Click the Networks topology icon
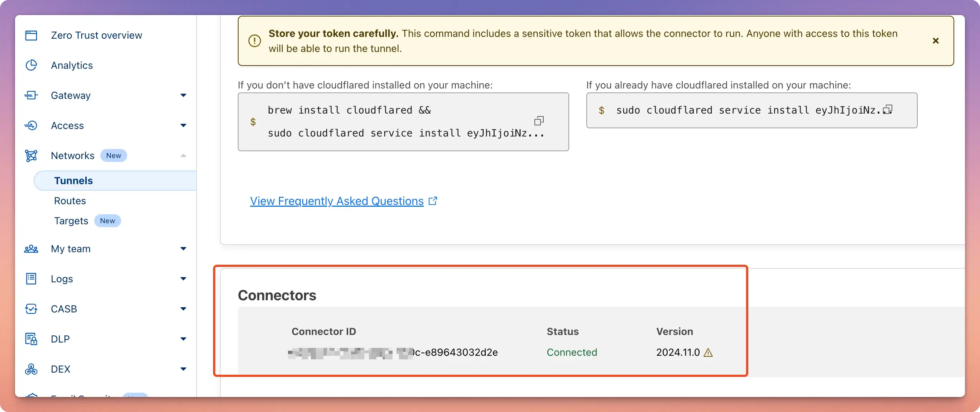The height and width of the screenshot is (412, 980). [x=31, y=155]
